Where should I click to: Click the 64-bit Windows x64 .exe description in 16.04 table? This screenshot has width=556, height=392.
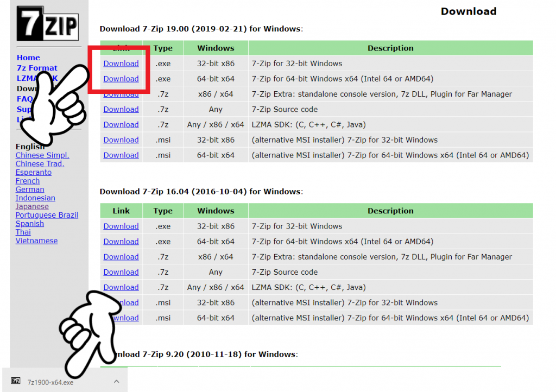343,242
